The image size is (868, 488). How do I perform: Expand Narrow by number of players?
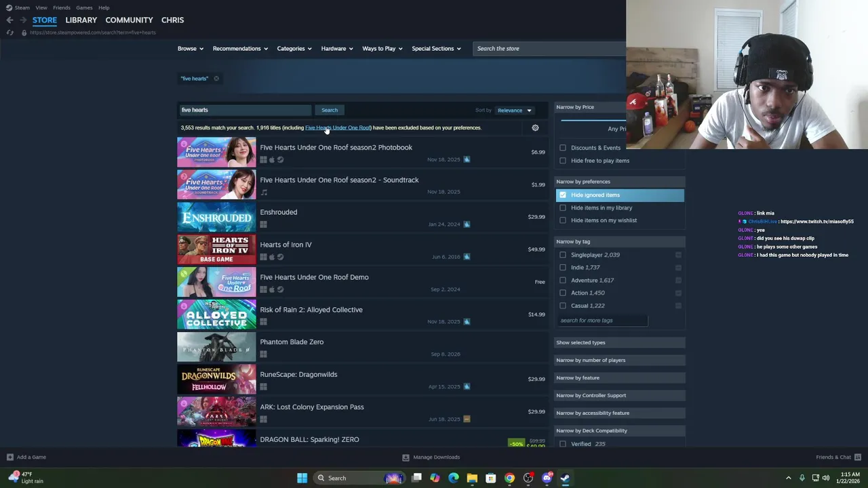click(x=619, y=360)
